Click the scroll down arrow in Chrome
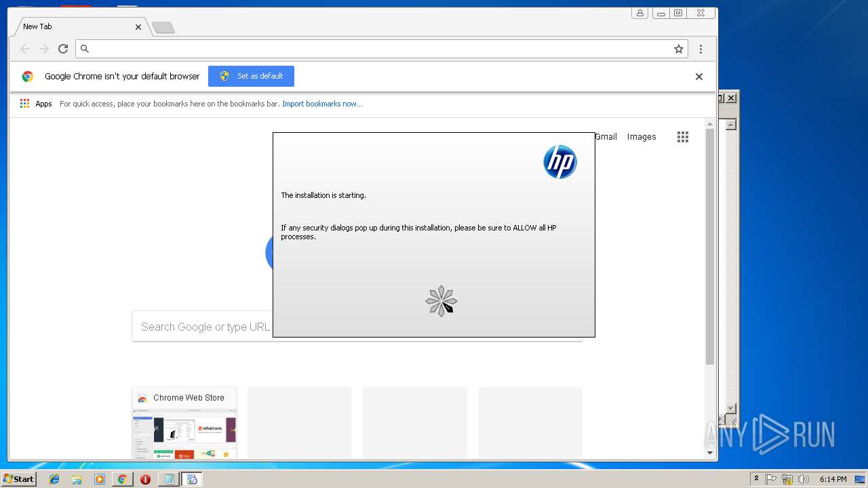This screenshot has height=488, width=868. [x=710, y=453]
